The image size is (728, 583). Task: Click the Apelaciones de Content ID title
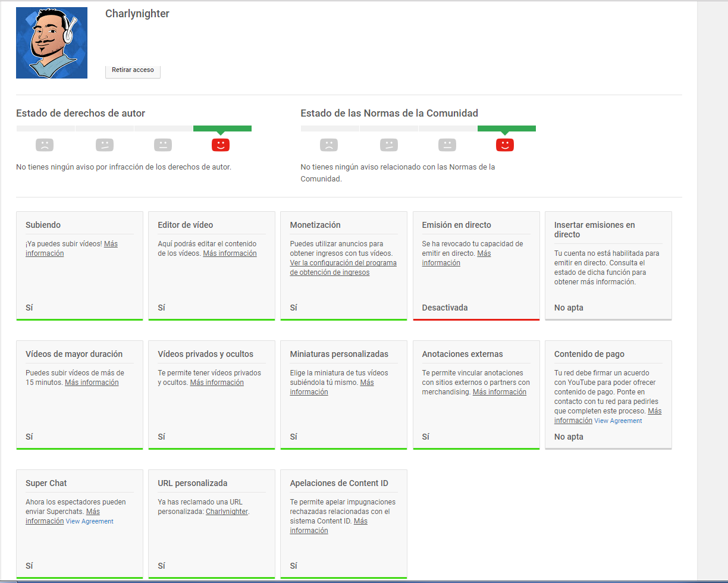[x=339, y=483]
